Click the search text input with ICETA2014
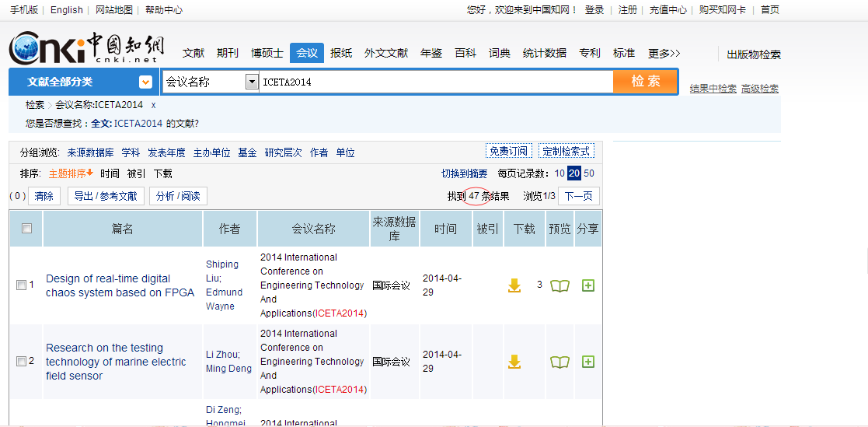868x427 pixels. (x=436, y=82)
